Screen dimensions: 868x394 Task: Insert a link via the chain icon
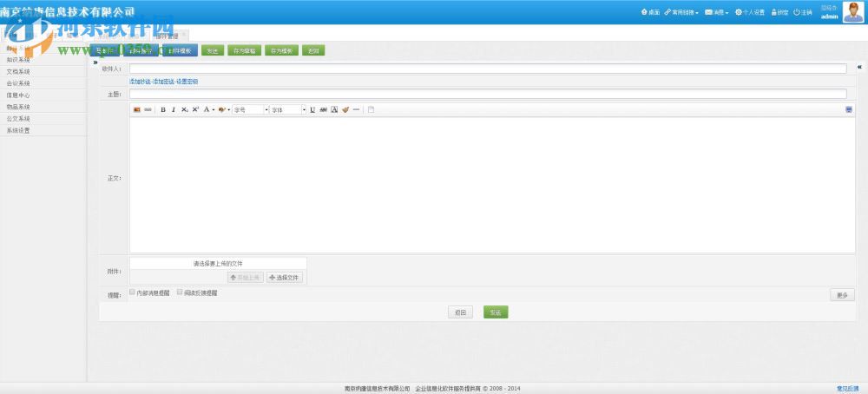tap(148, 110)
